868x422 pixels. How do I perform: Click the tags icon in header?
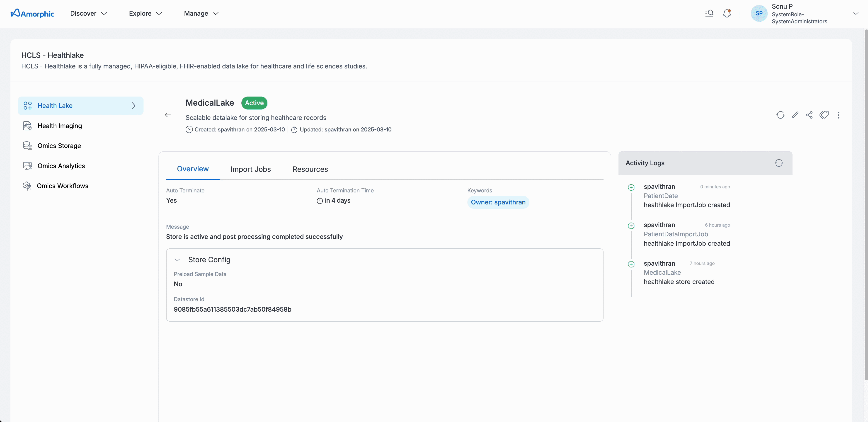click(824, 115)
